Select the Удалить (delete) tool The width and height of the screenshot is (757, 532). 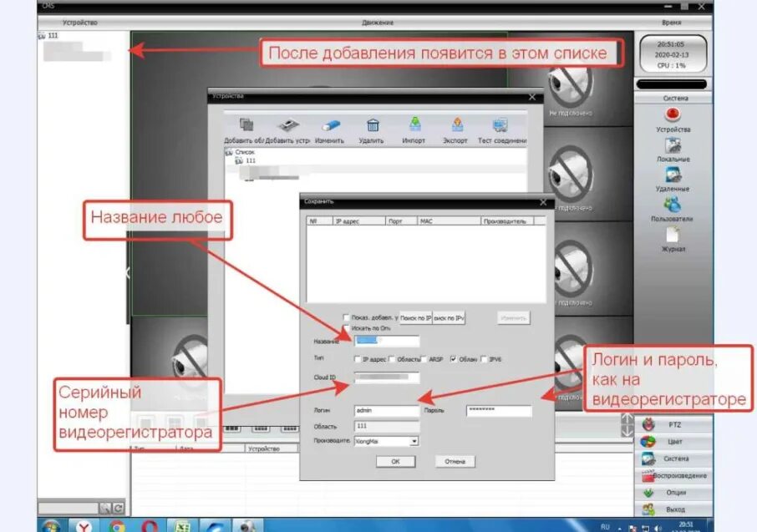372,129
